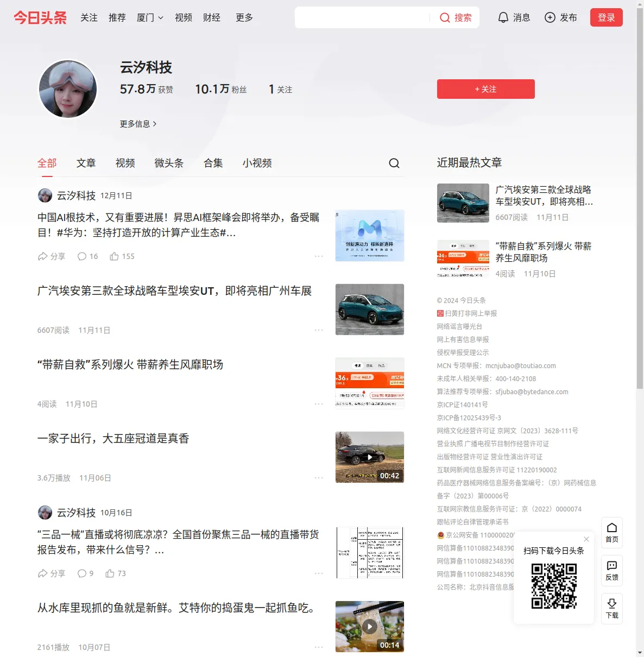Select the 全部 tab
The image size is (644, 657).
pos(47,163)
